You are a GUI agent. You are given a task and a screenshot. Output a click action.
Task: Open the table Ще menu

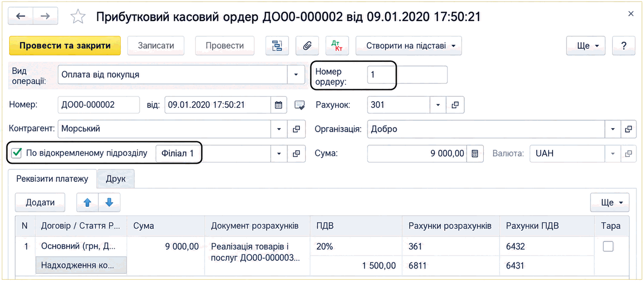(609, 202)
